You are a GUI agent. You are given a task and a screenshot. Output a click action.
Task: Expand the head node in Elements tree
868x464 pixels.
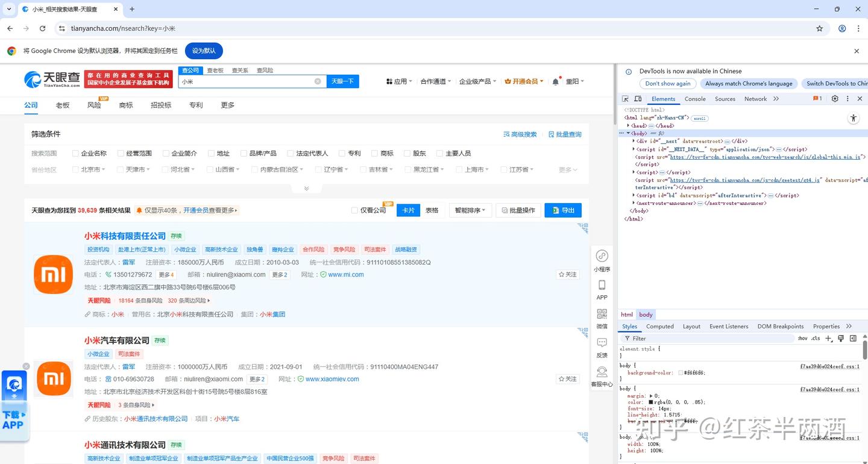pos(629,125)
